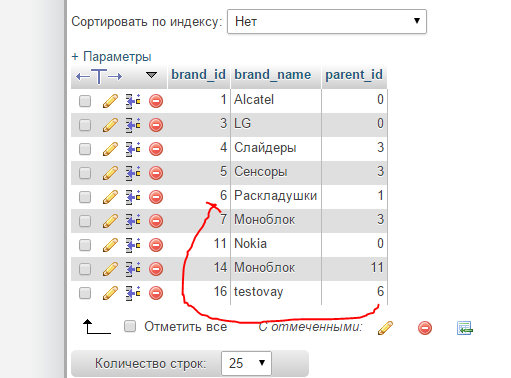Viewport: 511px width, 378px height.
Task: Edit the Моноблок row with brand_id 7
Action: click(110, 221)
